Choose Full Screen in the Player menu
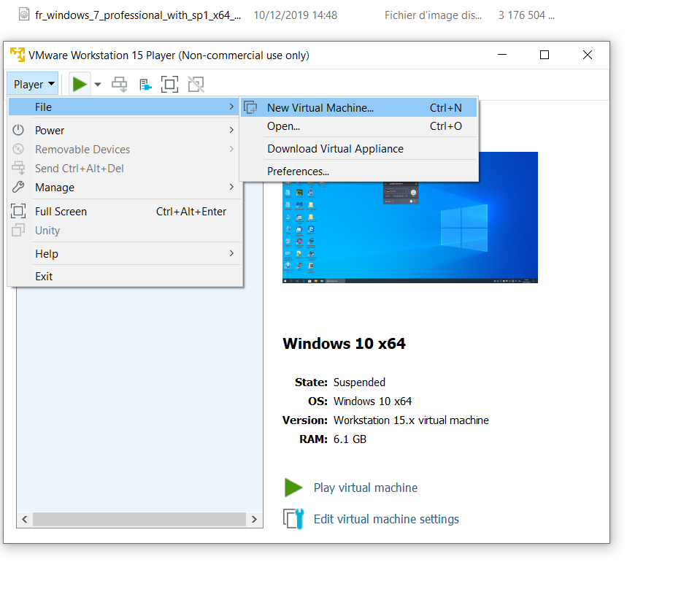The height and width of the screenshot is (608, 700). pos(123,212)
